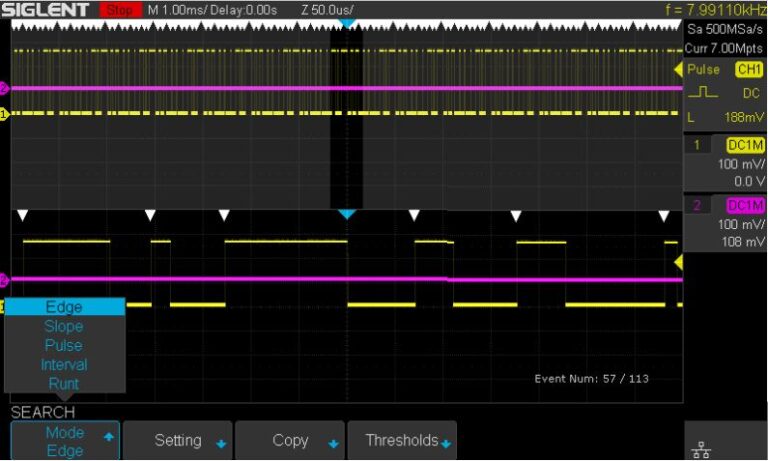The image size is (768, 461).
Task: Expand the Setting submenu
Action: point(185,441)
